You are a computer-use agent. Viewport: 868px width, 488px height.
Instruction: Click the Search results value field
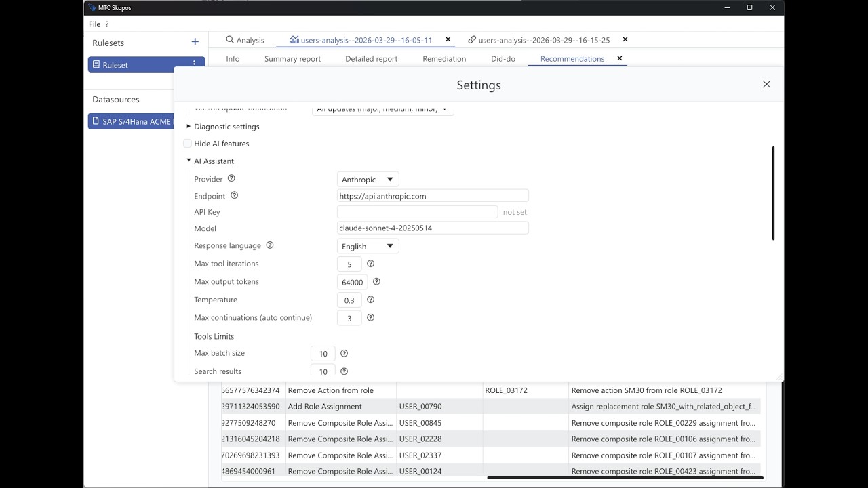pyautogui.click(x=323, y=370)
